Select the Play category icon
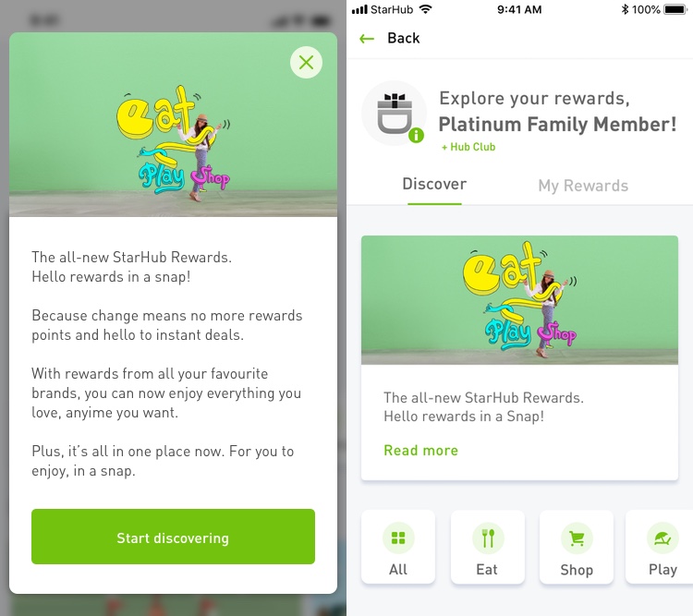 click(662, 537)
